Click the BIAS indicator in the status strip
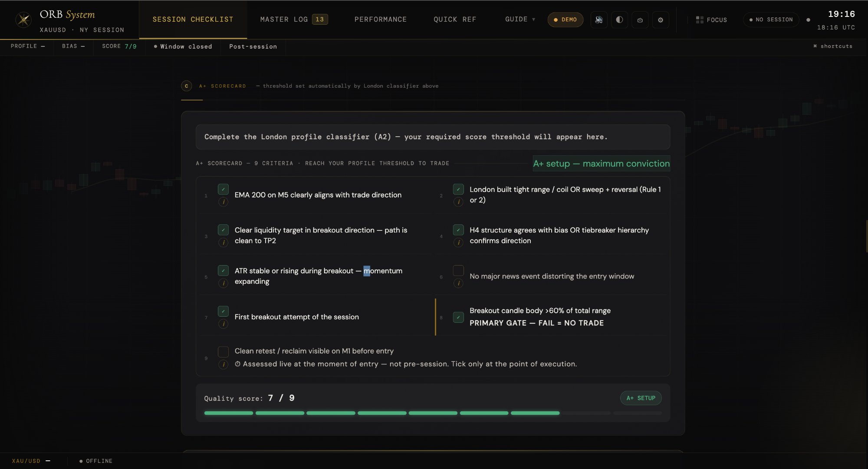 (x=73, y=46)
